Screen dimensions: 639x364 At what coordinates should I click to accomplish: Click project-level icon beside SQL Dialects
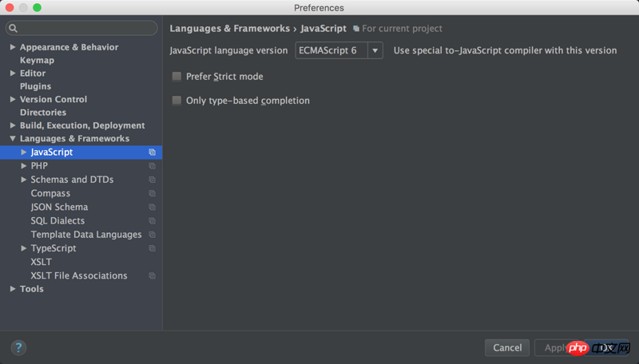(x=152, y=221)
